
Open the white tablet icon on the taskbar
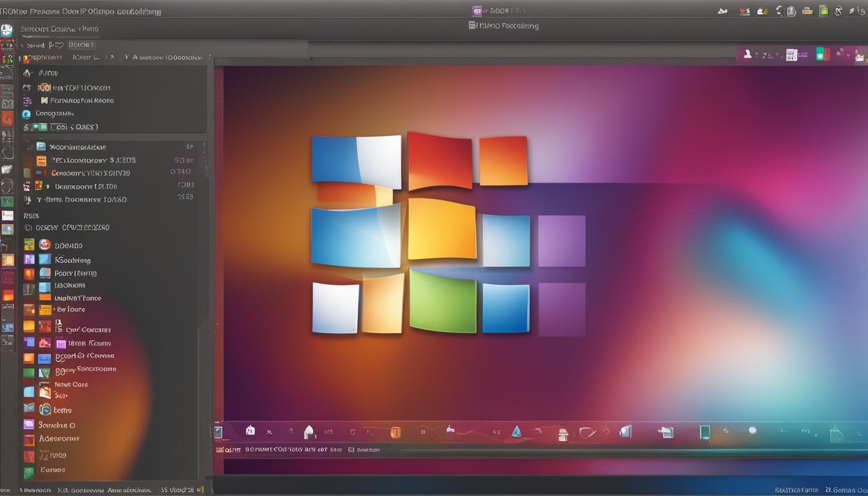pos(705,431)
